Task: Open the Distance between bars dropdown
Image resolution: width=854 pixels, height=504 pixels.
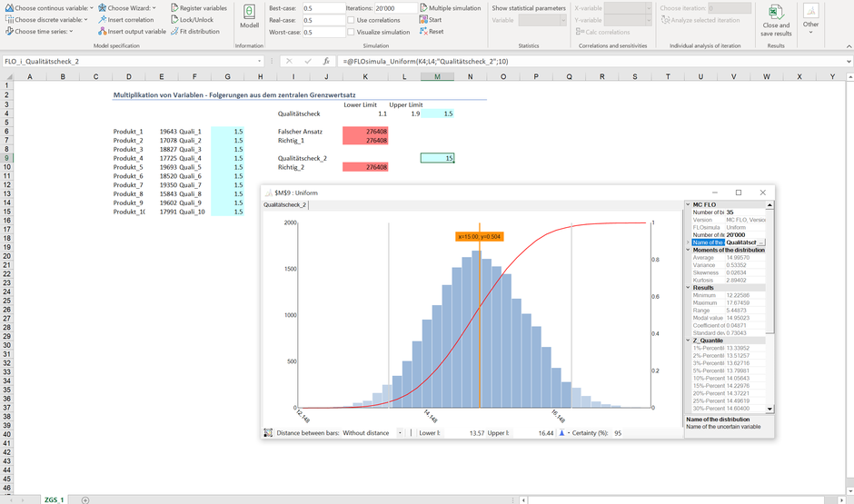Action: (x=401, y=433)
